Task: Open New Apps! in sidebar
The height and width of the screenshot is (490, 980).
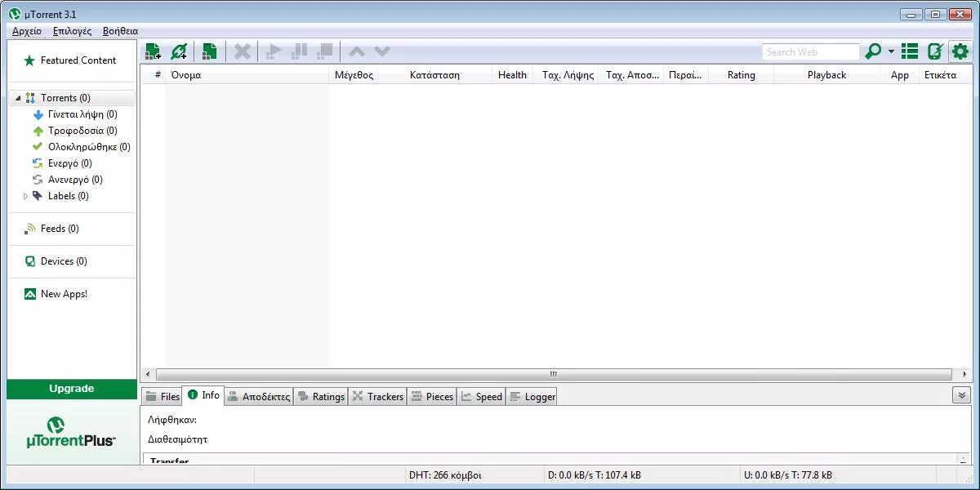Action: (x=56, y=294)
